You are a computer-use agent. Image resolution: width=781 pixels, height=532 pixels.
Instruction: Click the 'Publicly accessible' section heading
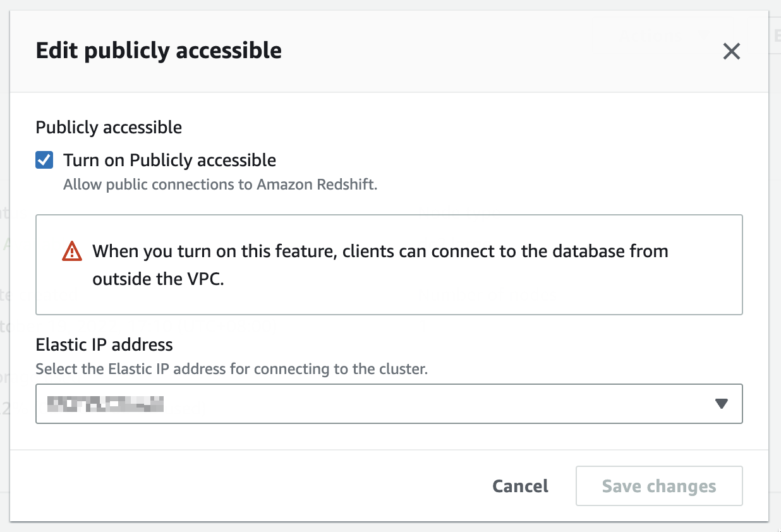point(109,127)
